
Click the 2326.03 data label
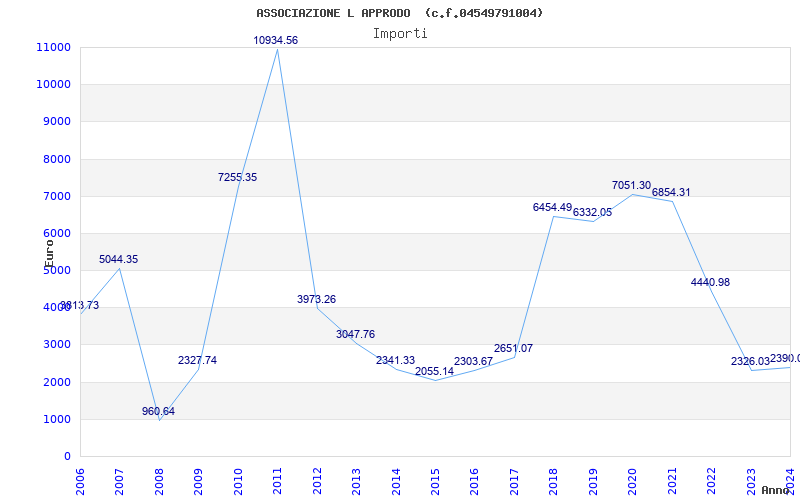pos(750,361)
